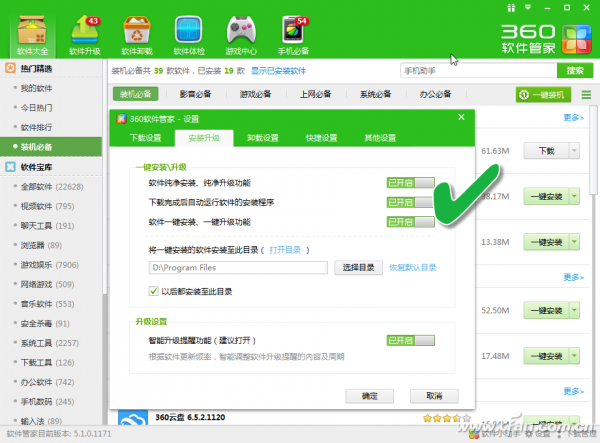Switch to 其他设置 tab
Viewport: 600px width, 443px height.
click(x=380, y=138)
